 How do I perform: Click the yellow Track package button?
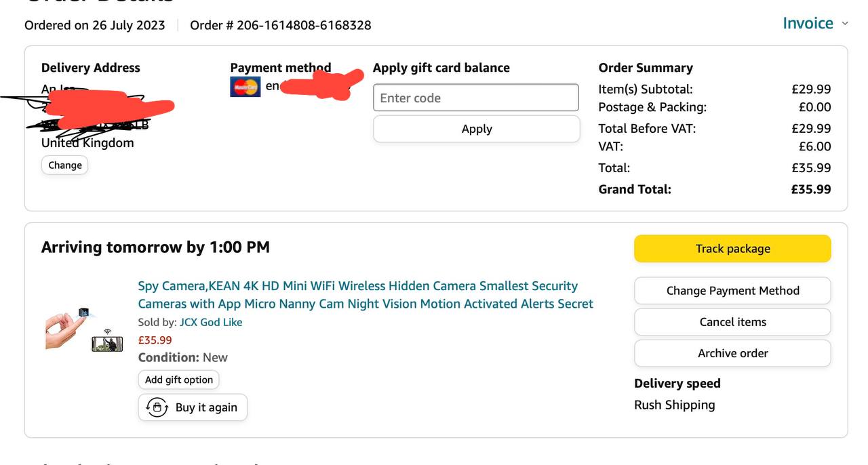[732, 249]
